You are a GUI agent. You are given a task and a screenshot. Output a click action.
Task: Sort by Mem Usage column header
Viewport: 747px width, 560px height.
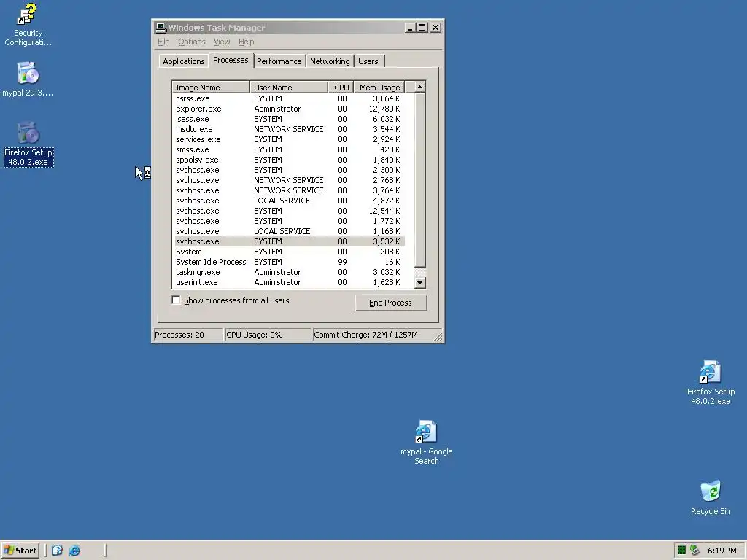pyautogui.click(x=379, y=87)
